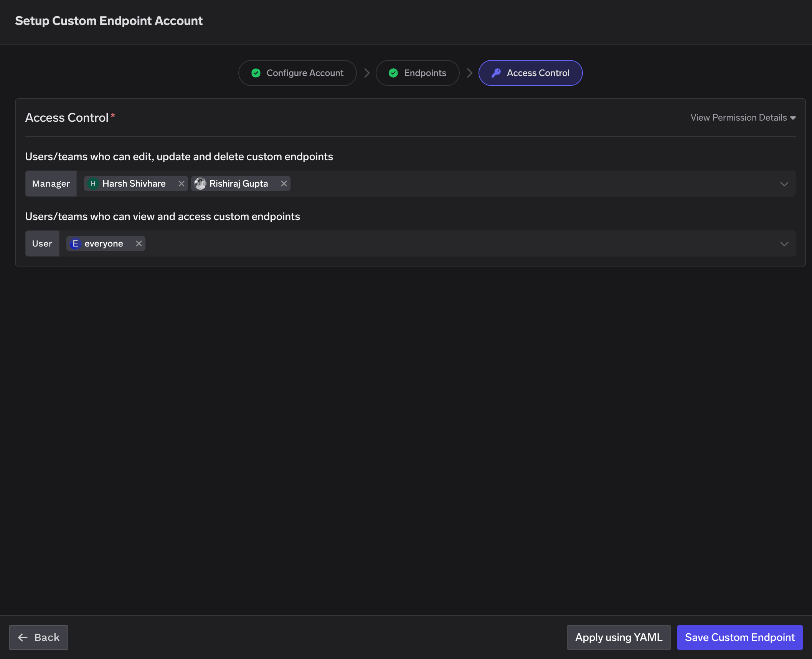The height and width of the screenshot is (659, 812).
Task: Remove Rishiraj Gupta from Manager list
Action: click(x=284, y=184)
